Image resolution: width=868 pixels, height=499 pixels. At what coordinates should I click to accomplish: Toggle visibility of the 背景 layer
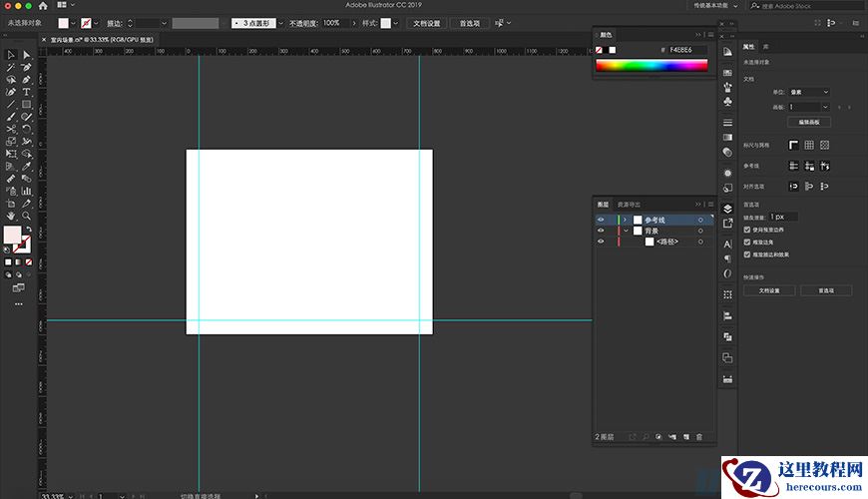coord(601,231)
